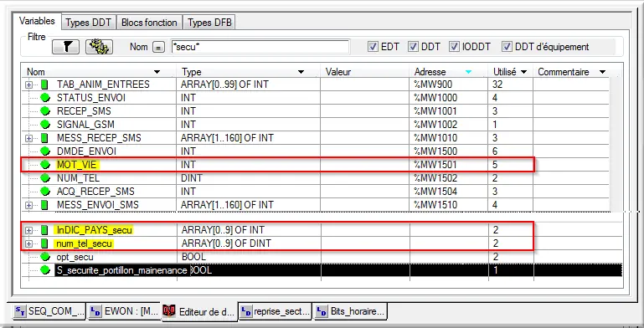Screen dimensions: 644x328
Task: Open the Type column dropdown arrow
Action: [301, 72]
